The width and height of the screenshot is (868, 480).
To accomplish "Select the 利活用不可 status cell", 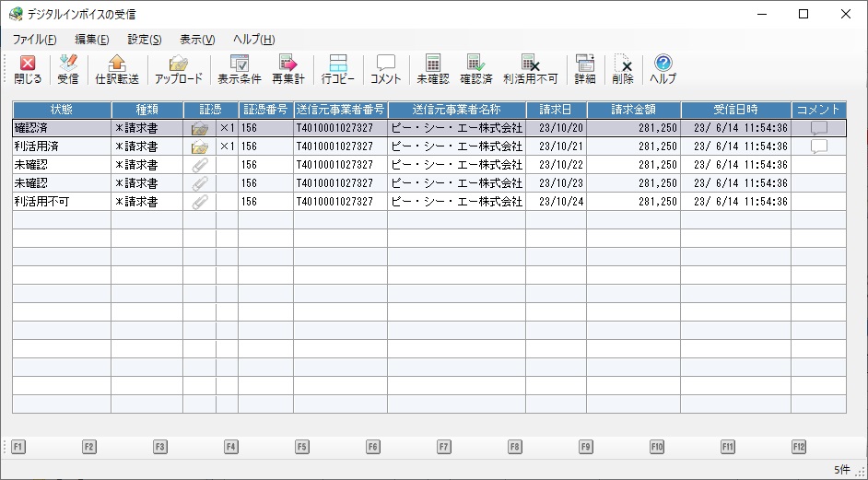I will (x=62, y=202).
